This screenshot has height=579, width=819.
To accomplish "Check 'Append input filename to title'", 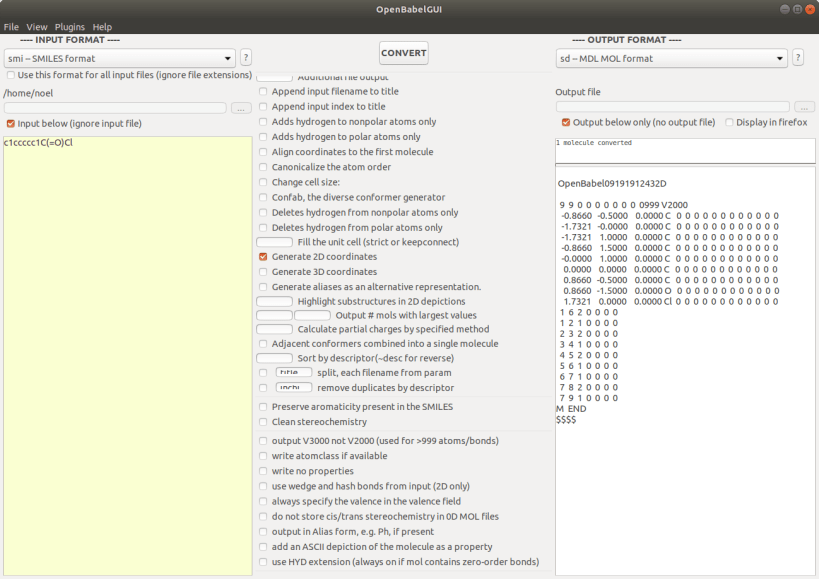I will [263, 91].
